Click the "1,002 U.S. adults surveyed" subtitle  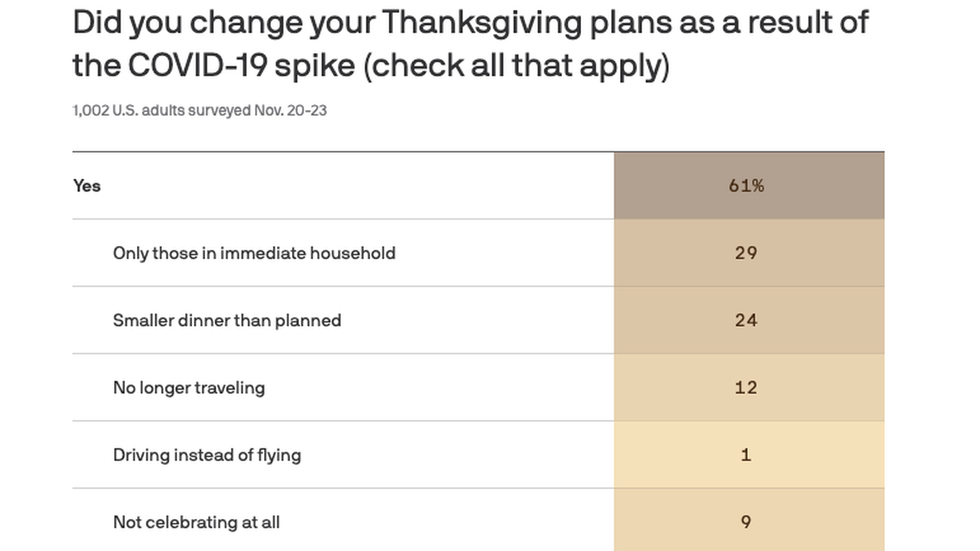click(x=161, y=110)
